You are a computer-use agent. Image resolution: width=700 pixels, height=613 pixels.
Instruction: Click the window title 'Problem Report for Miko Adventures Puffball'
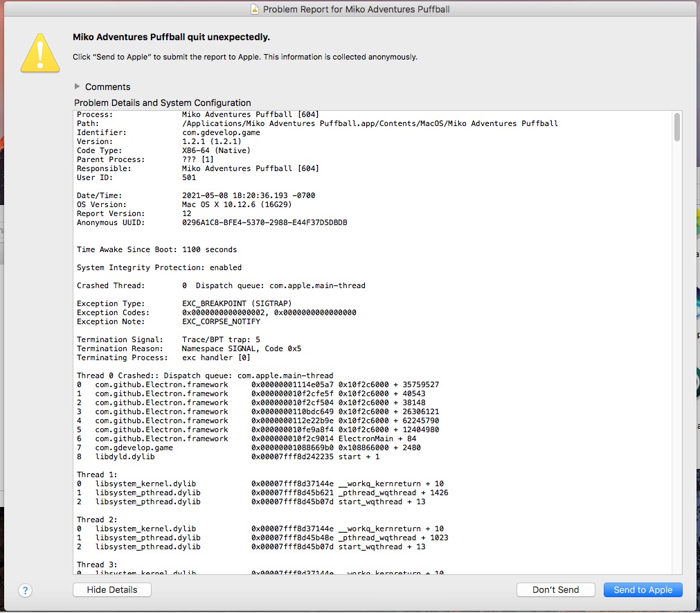click(356, 9)
